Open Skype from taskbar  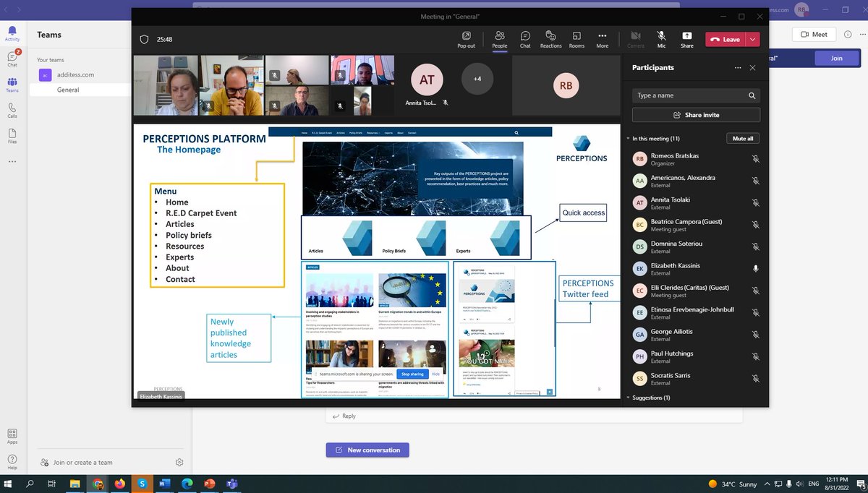142,484
